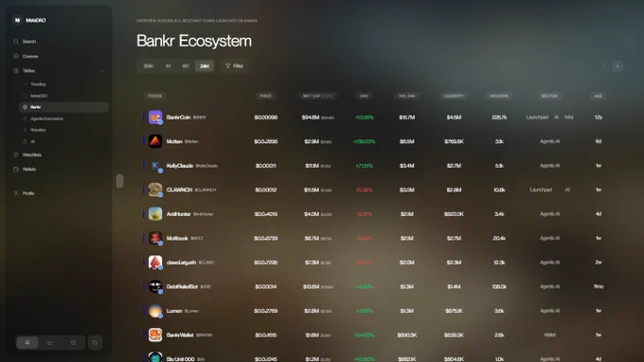Click the Launchpad tag on CLAWNCH row
Image resolution: width=644 pixels, height=362 pixels.
[541, 190]
